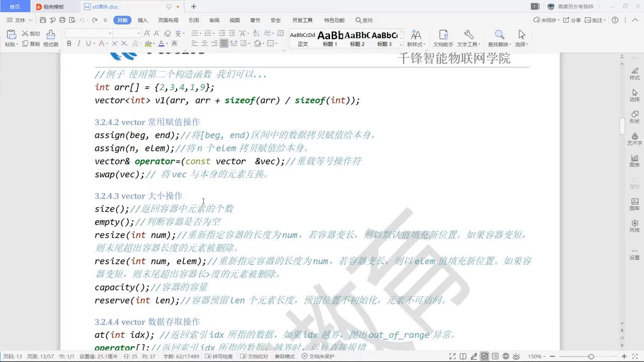The image size is (644, 362).
Task: Click the text highlight color button
Action: [x=147, y=44]
